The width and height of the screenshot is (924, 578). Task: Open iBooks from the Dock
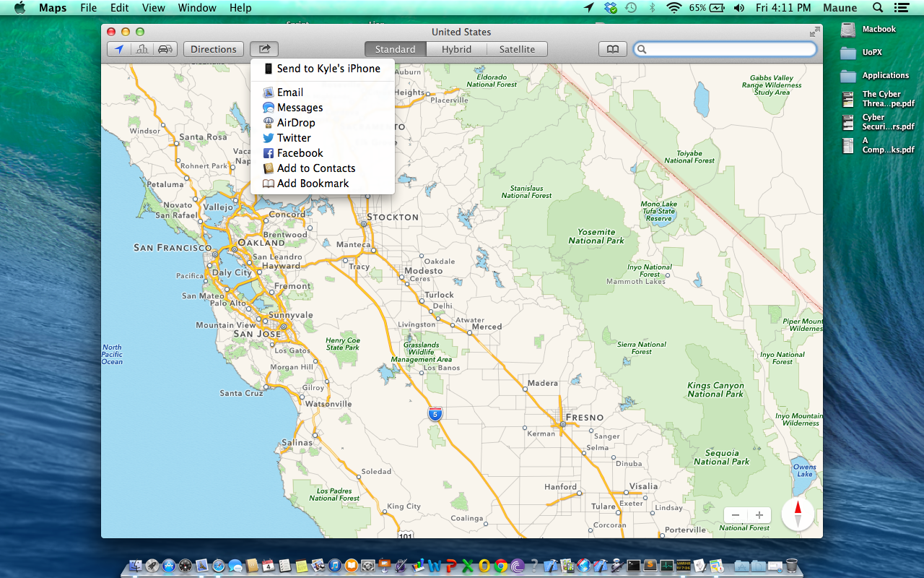click(x=352, y=566)
